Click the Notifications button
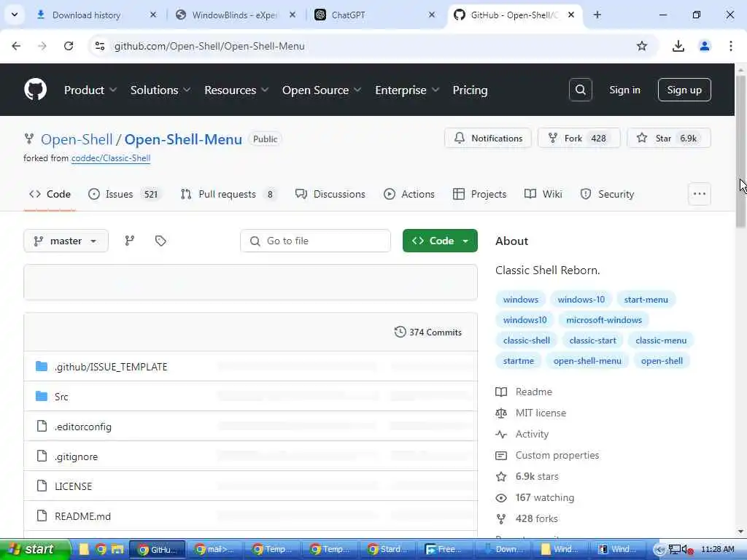 (x=488, y=138)
